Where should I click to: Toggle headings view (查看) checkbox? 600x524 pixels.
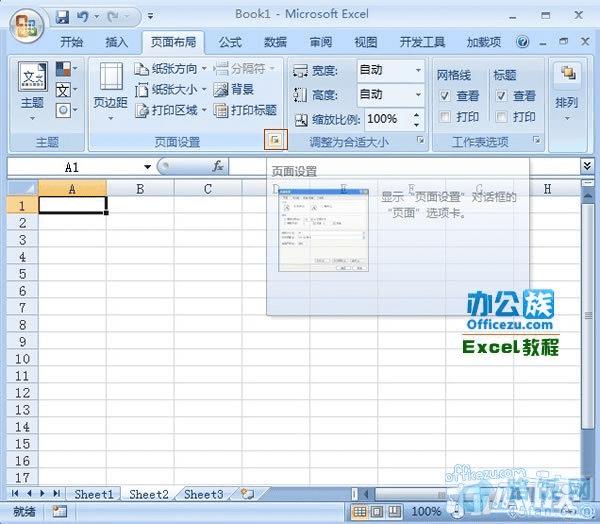(501, 95)
